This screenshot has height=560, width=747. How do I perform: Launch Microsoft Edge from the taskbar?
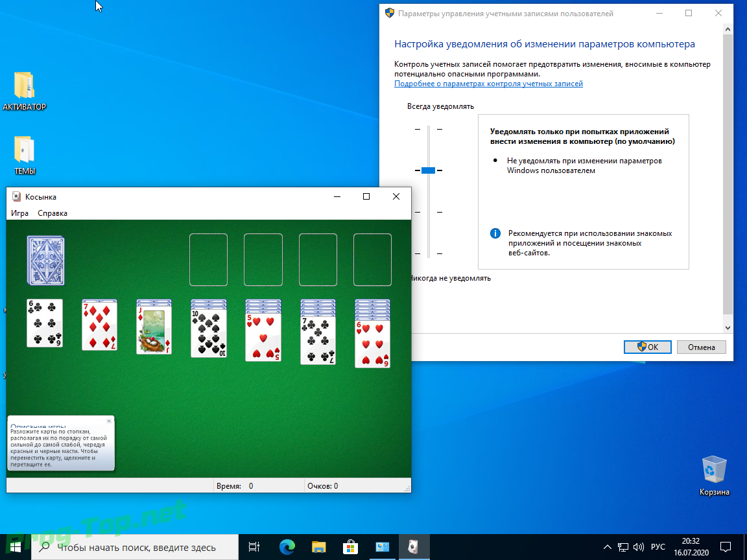pos(287,546)
